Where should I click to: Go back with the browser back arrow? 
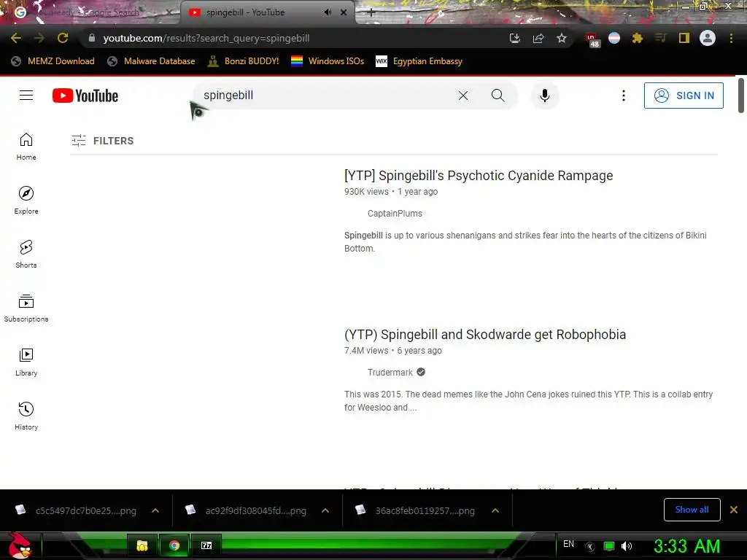click(x=16, y=38)
